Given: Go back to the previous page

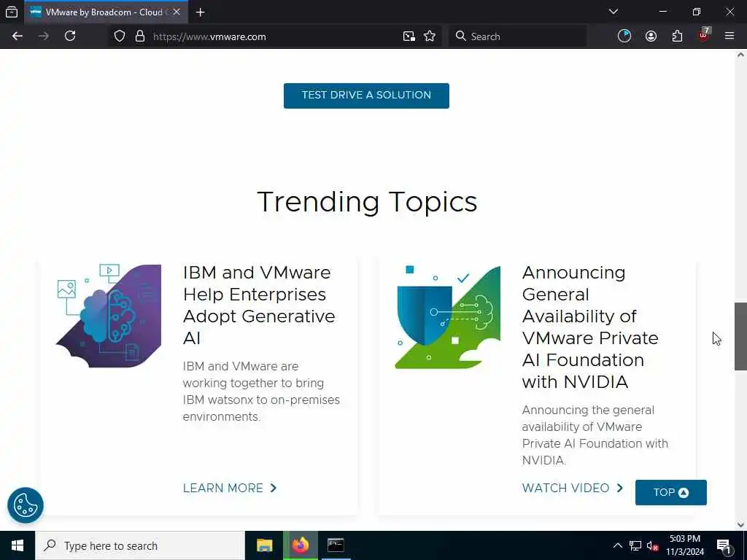Looking at the screenshot, I should (x=18, y=36).
